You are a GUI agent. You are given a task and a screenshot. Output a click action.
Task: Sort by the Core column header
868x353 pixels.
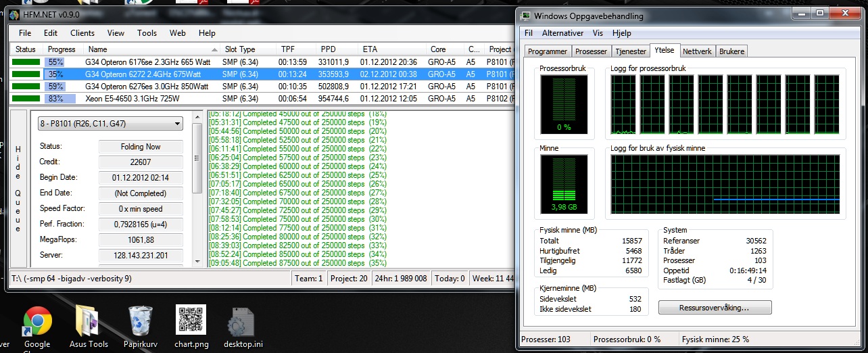point(445,49)
